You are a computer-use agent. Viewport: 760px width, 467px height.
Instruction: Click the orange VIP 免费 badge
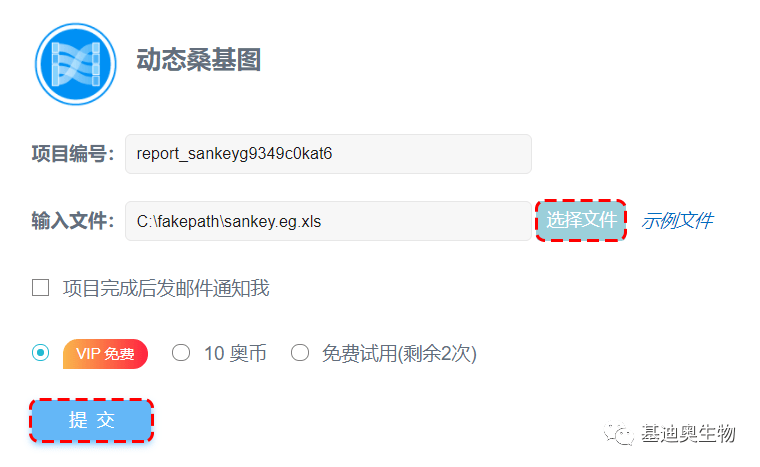[x=105, y=354]
